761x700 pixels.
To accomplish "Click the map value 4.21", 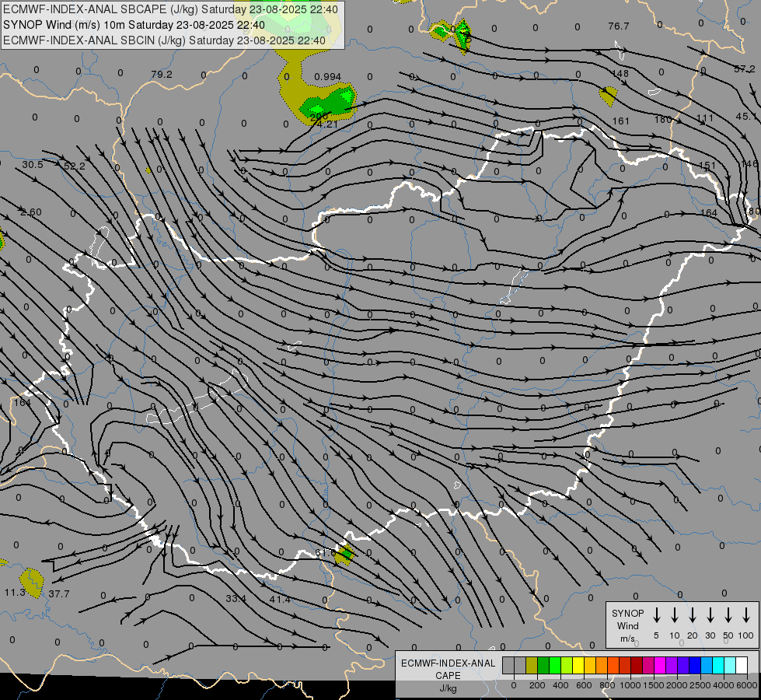I will coord(327,124).
